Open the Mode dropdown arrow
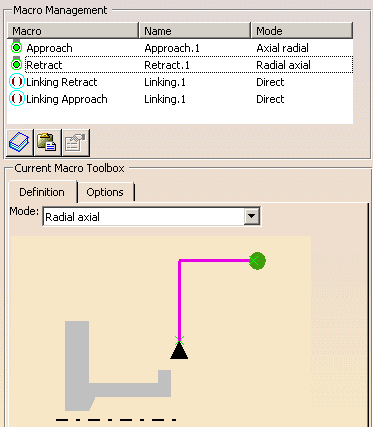This screenshot has height=427, width=373. [x=251, y=217]
